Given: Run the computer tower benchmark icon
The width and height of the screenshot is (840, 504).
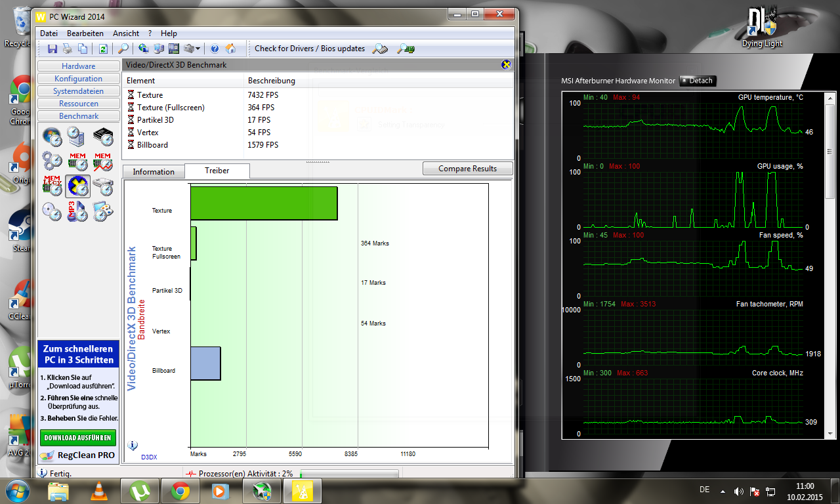Looking at the screenshot, I should point(77,136).
